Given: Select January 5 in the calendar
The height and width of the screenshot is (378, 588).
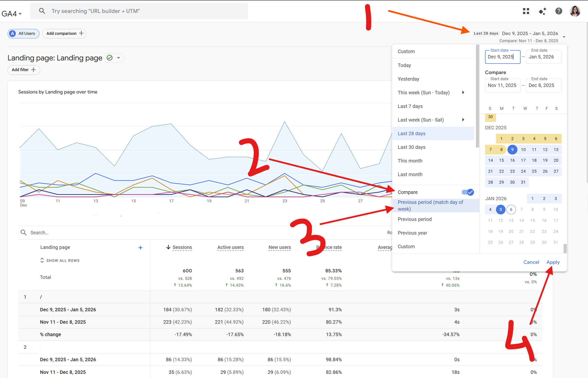Looking at the screenshot, I should [501, 209].
